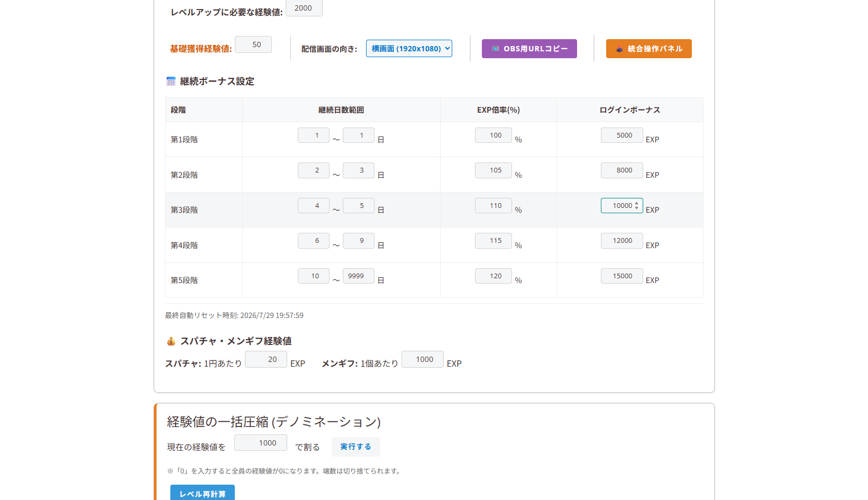868x500 pixels.
Task: Click the 継続日数範囲 column header
Action: click(x=341, y=110)
